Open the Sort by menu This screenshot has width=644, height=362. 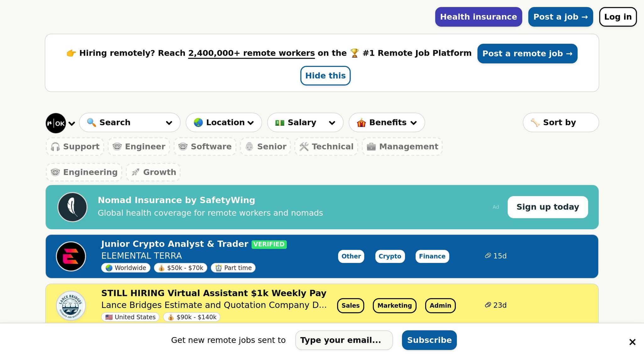[x=560, y=123]
